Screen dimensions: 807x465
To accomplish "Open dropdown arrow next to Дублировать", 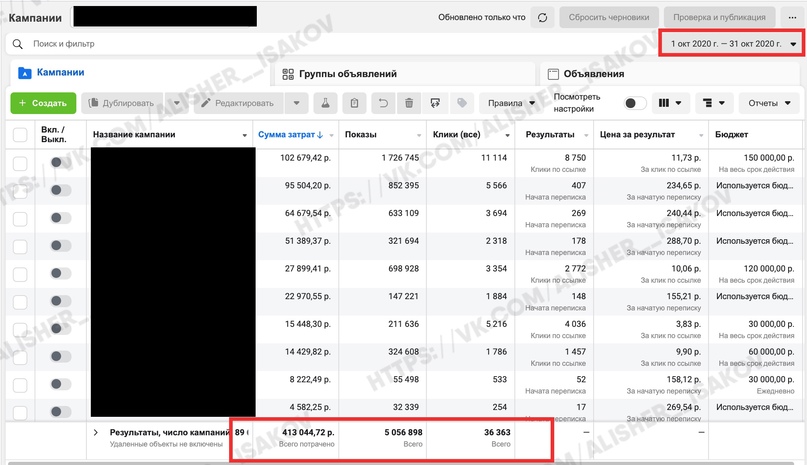I will (177, 103).
